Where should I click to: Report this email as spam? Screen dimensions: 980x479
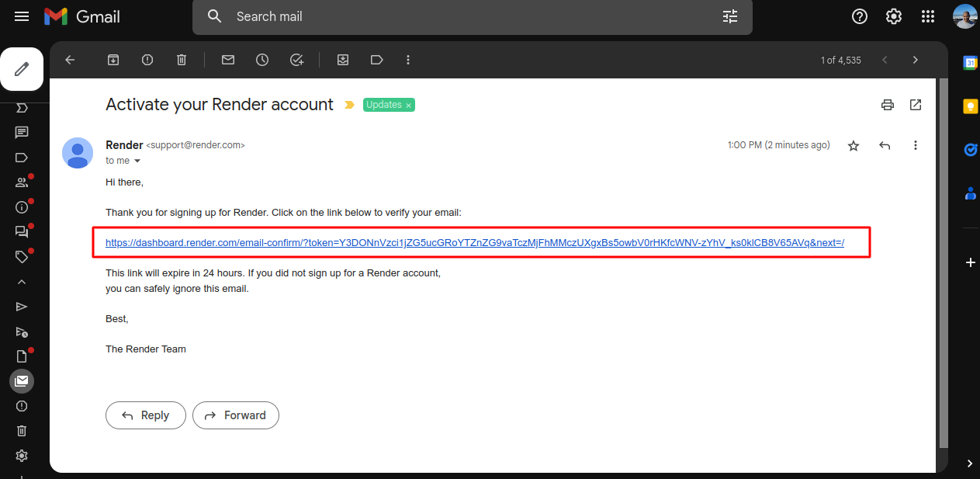click(147, 60)
